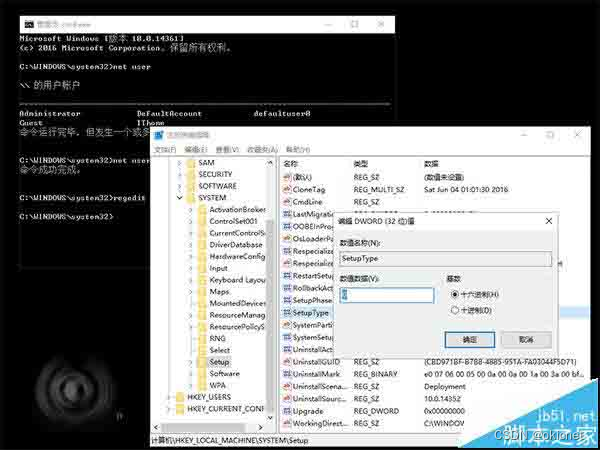Click the OK button in DWORD dialog

[470, 339]
